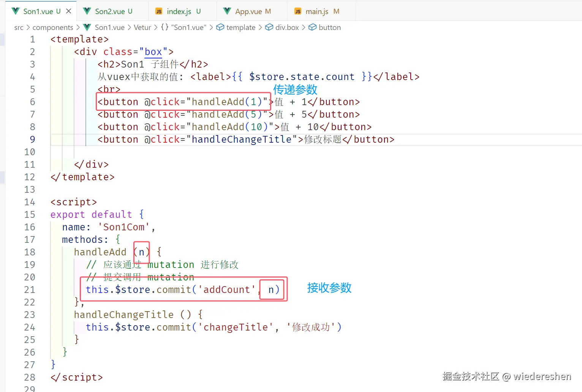Click the '</template>' tag on line 12

coord(82,177)
